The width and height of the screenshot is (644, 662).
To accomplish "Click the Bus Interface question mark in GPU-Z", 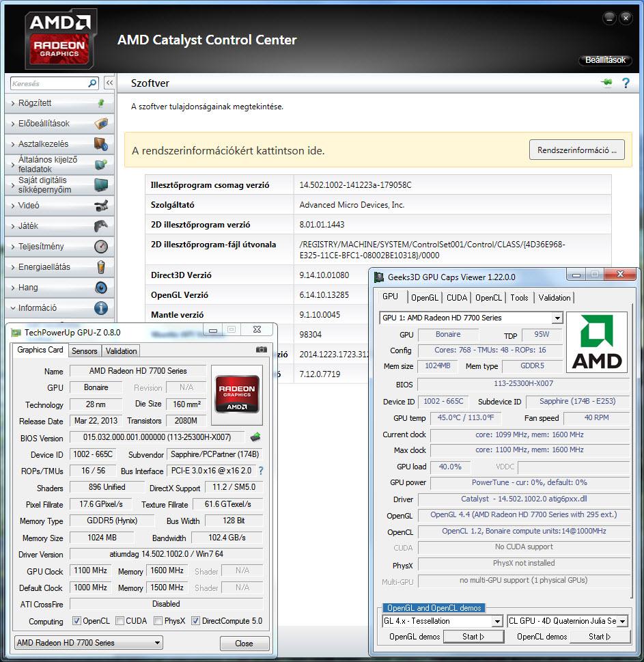I will 261,470.
